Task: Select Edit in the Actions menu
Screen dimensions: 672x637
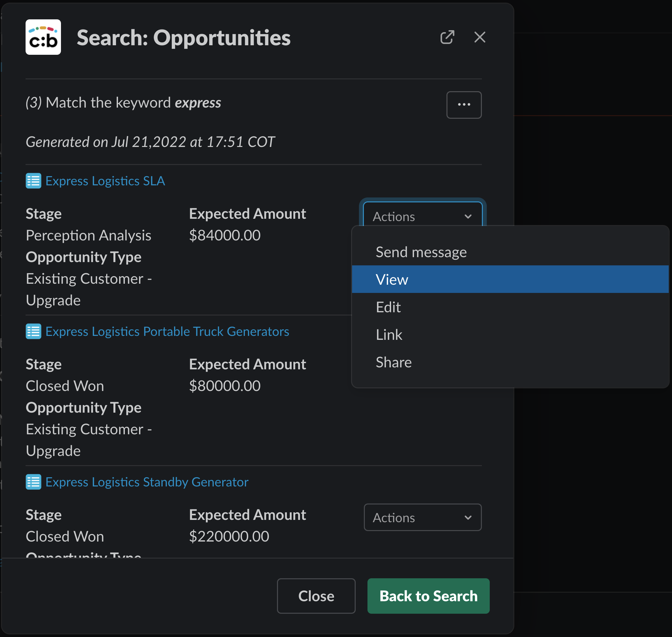Action: [388, 307]
